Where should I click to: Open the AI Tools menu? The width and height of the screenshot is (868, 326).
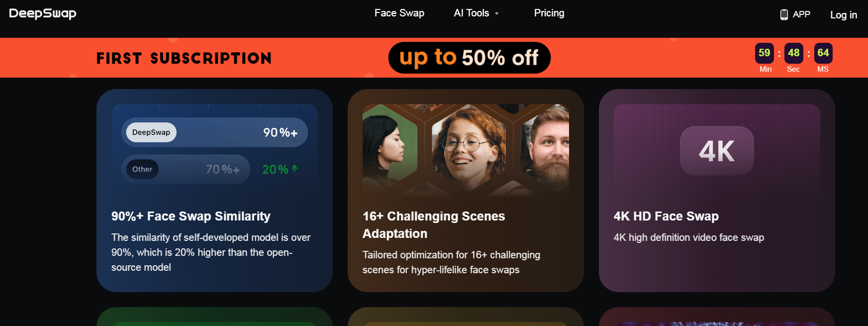pyautogui.click(x=471, y=13)
